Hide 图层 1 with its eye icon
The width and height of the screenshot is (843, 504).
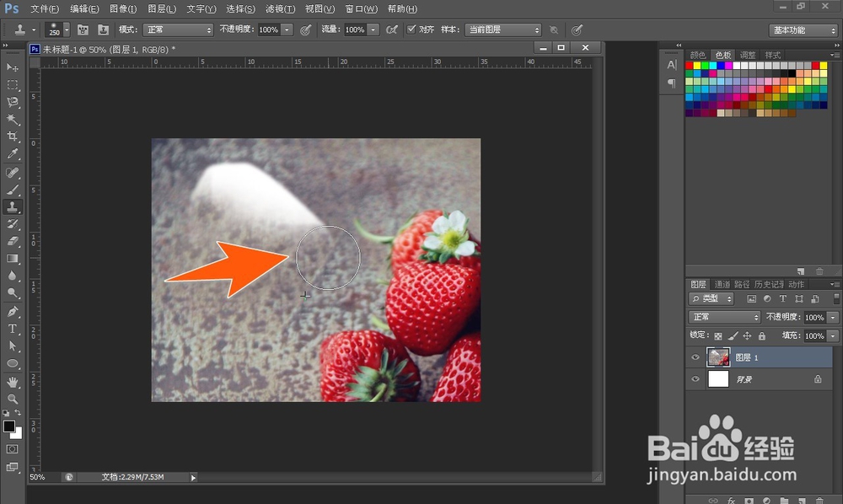[x=695, y=357]
